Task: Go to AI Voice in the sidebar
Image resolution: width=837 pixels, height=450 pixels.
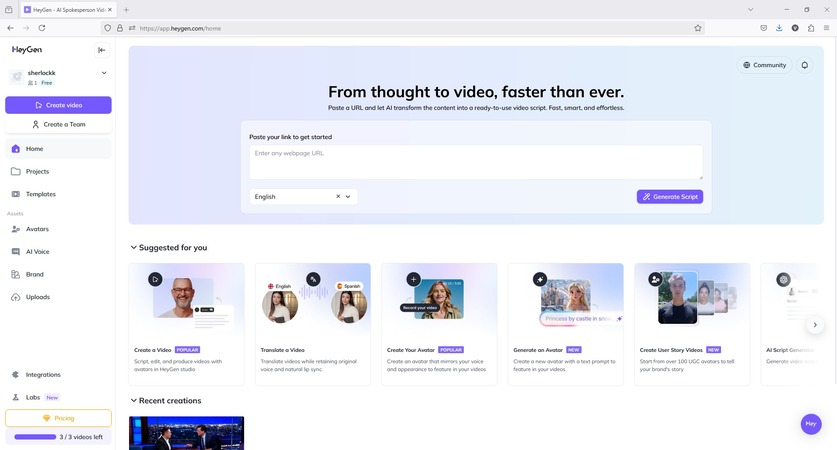Action: click(58, 251)
